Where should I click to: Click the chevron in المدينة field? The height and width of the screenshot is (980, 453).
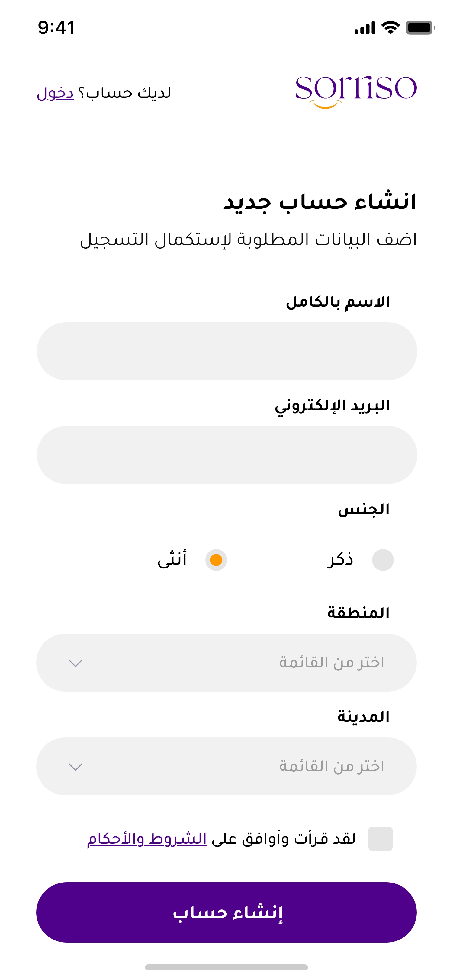click(75, 767)
